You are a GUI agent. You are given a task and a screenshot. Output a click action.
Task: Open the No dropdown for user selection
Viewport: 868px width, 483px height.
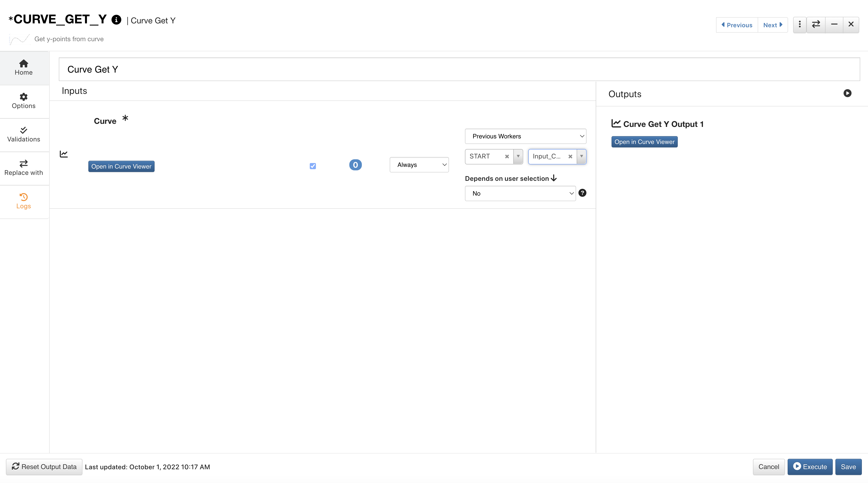[x=520, y=194]
